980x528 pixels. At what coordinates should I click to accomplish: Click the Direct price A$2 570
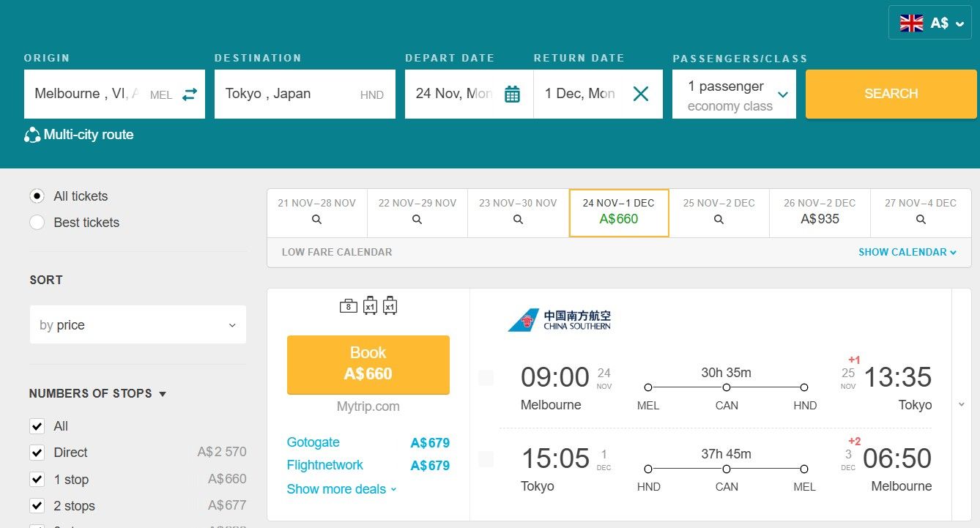(x=222, y=453)
